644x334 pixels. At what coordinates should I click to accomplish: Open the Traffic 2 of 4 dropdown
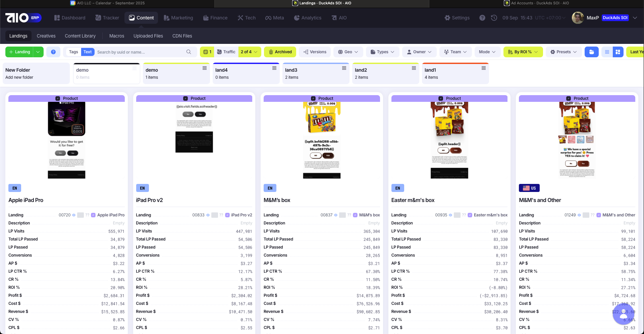250,52
